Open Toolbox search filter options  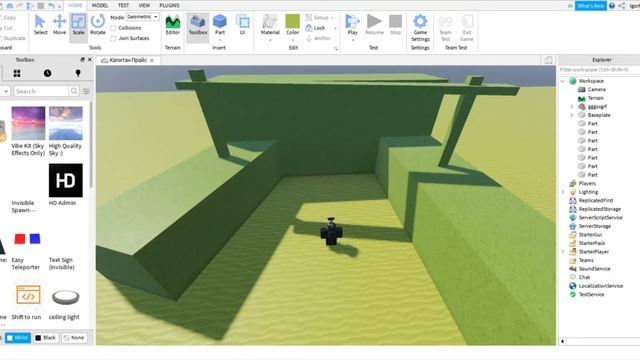pos(86,91)
